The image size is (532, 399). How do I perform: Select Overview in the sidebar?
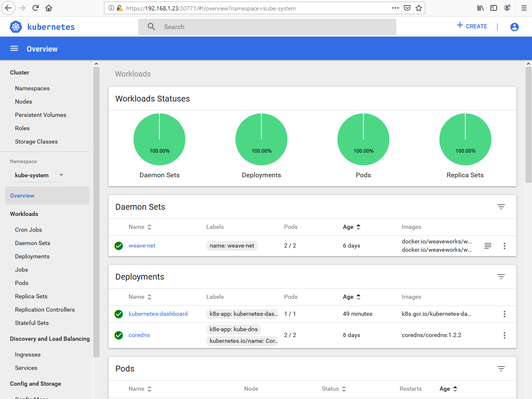tap(47, 196)
